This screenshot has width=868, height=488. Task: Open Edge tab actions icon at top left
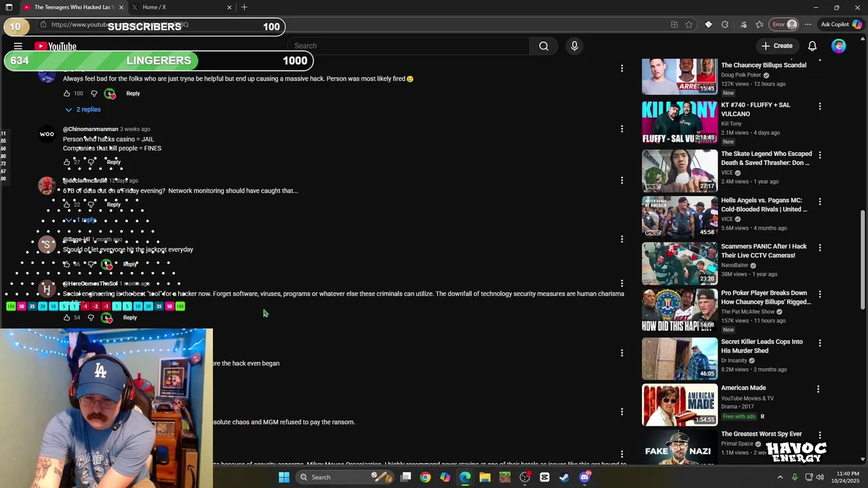tap(9, 7)
